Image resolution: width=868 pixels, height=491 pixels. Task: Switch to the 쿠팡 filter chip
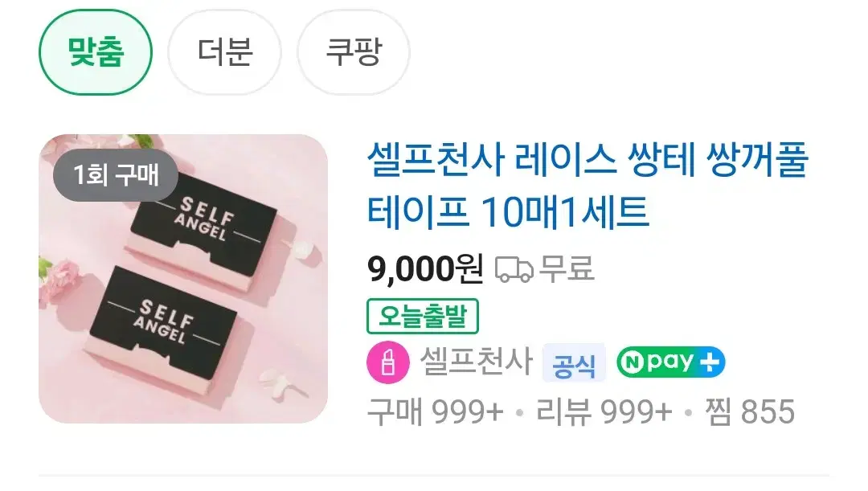tap(354, 52)
